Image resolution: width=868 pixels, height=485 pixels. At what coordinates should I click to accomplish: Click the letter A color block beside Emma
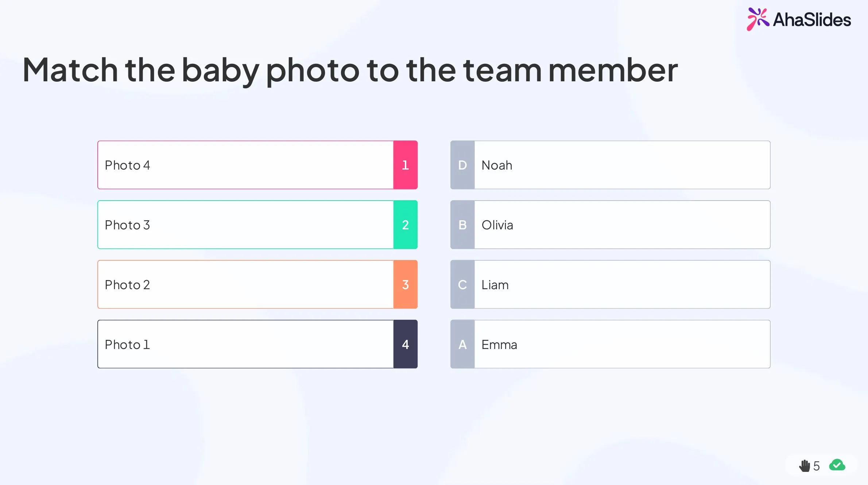[462, 344]
